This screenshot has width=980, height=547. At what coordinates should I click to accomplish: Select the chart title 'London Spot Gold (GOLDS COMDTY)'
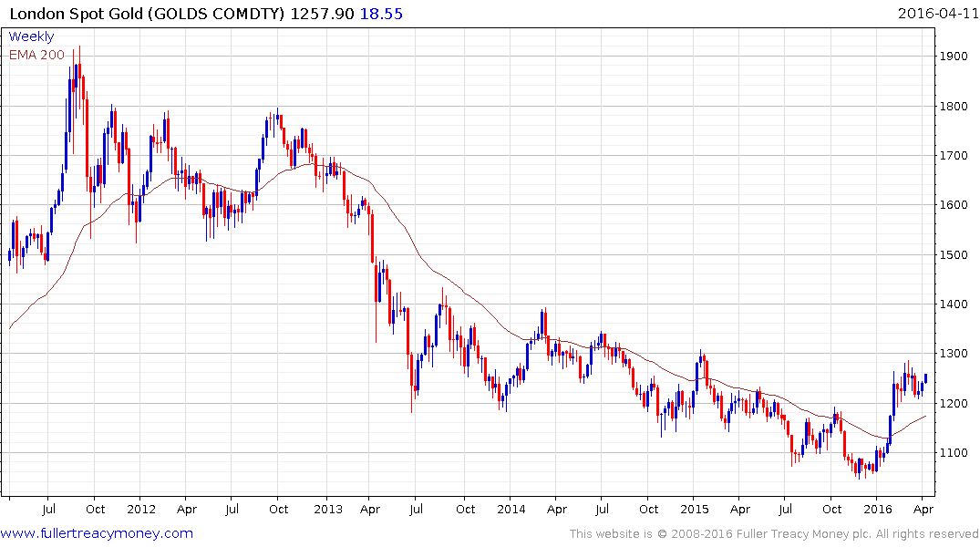[x=148, y=14]
